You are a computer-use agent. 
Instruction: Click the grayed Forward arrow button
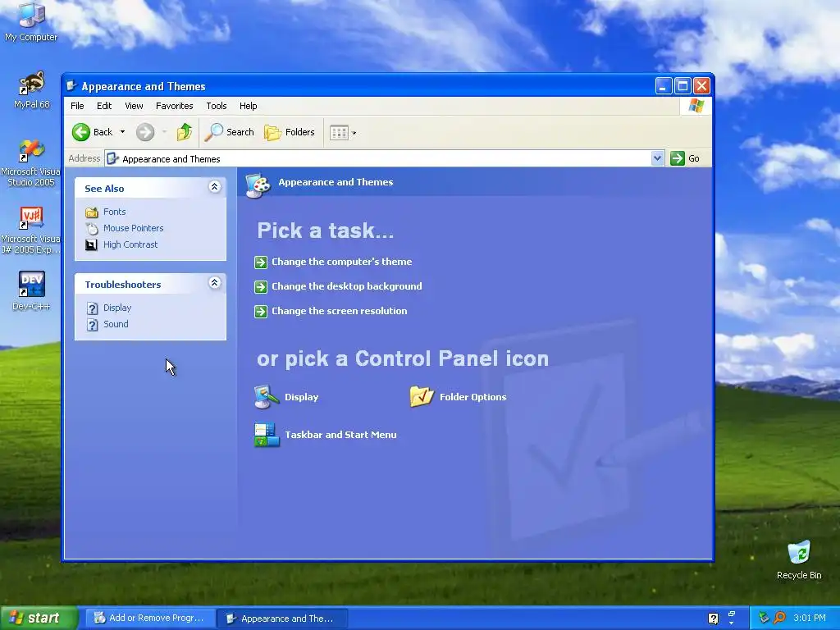(x=144, y=132)
